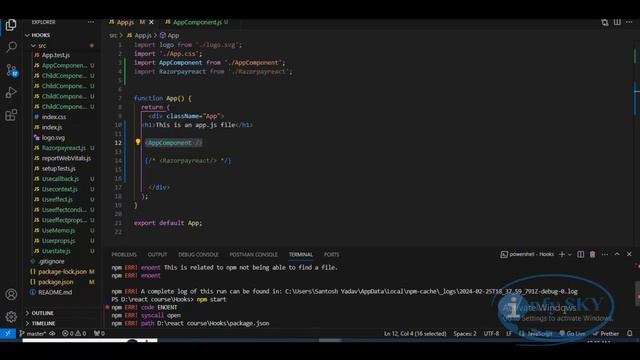Switch to DEBUG CONSOLE panel tab

point(198,254)
